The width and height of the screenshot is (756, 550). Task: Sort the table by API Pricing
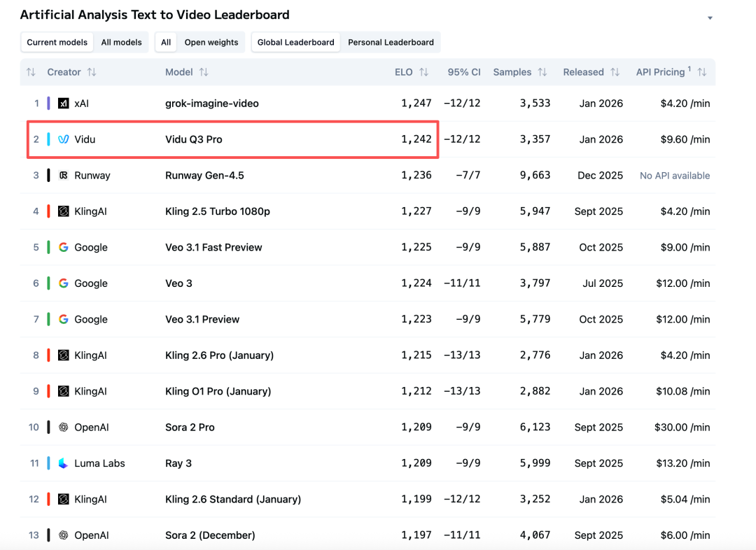click(701, 72)
